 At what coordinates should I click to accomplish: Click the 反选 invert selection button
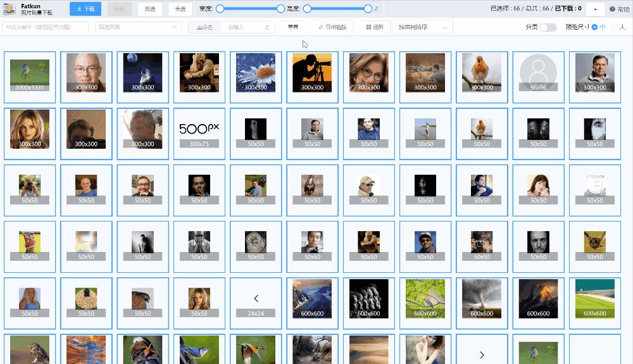tap(150, 9)
